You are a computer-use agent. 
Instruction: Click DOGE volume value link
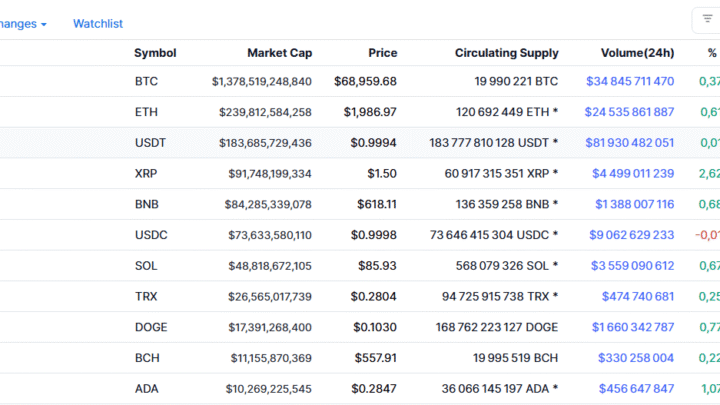point(633,327)
